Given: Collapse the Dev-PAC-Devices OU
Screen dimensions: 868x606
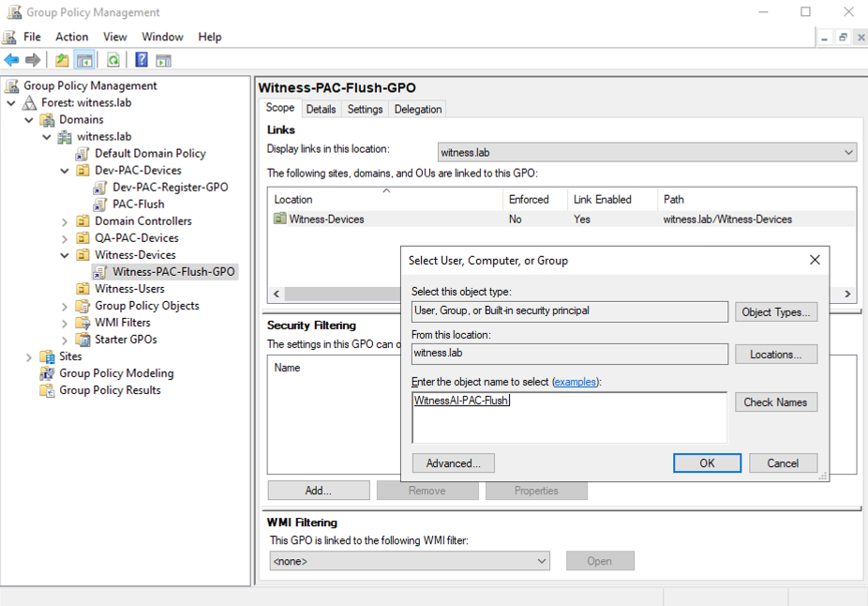Looking at the screenshot, I should point(65,171).
